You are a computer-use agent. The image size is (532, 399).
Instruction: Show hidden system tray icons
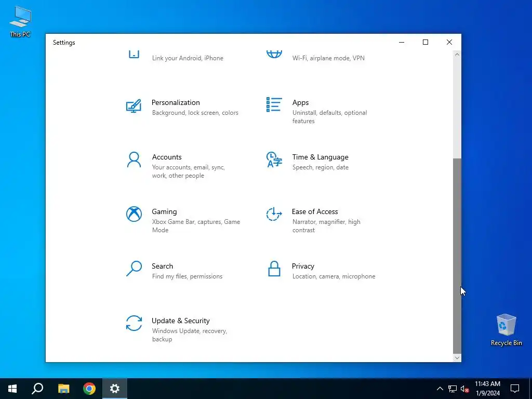pyautogui.click(x=440, y=389)
